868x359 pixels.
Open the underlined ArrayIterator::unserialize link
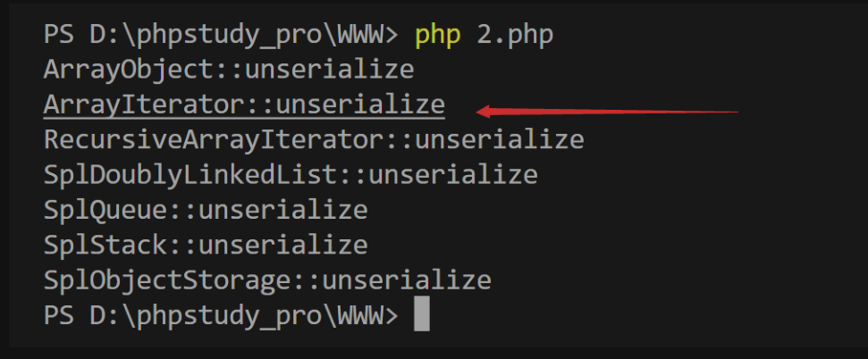[243, 105]
